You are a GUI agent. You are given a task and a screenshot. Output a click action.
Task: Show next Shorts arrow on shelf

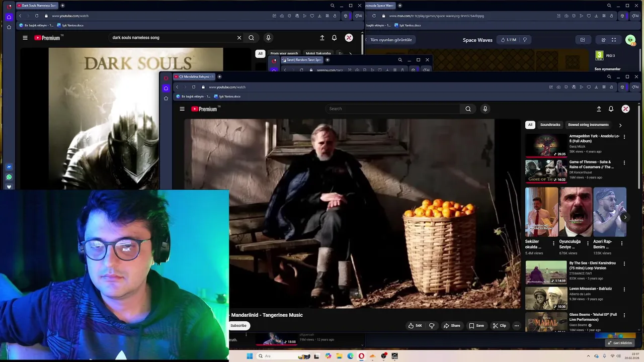click(x=625, y=217)
